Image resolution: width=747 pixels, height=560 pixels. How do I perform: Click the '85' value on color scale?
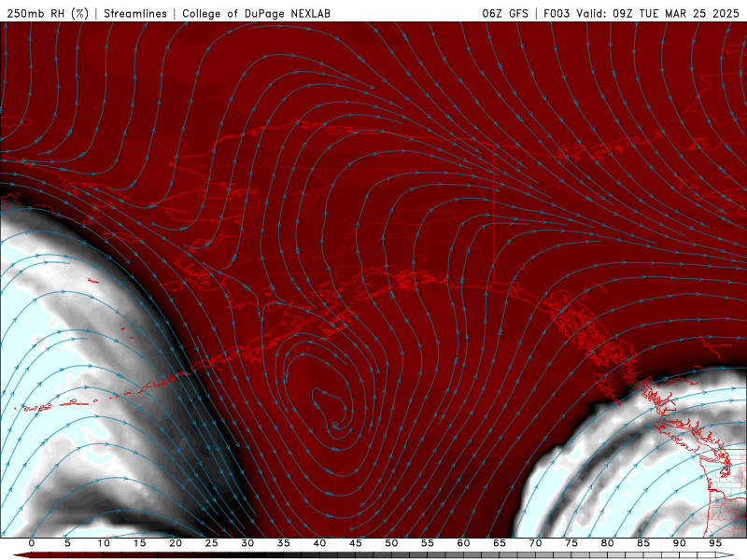[x=643, y=543]
